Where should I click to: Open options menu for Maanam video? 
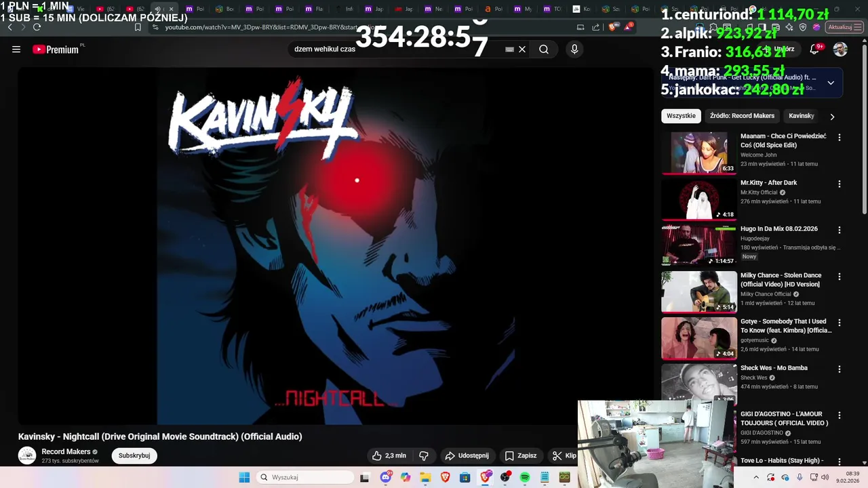pos(840,138)
